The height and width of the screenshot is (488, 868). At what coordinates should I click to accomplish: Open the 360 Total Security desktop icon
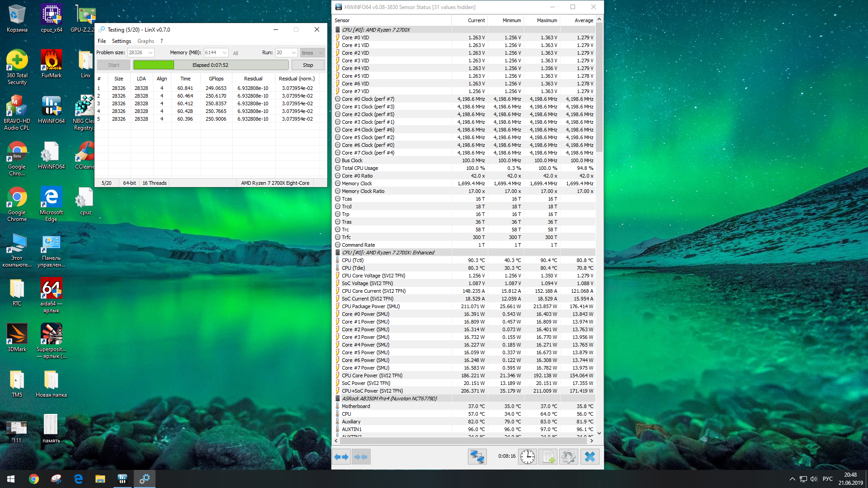17,67
